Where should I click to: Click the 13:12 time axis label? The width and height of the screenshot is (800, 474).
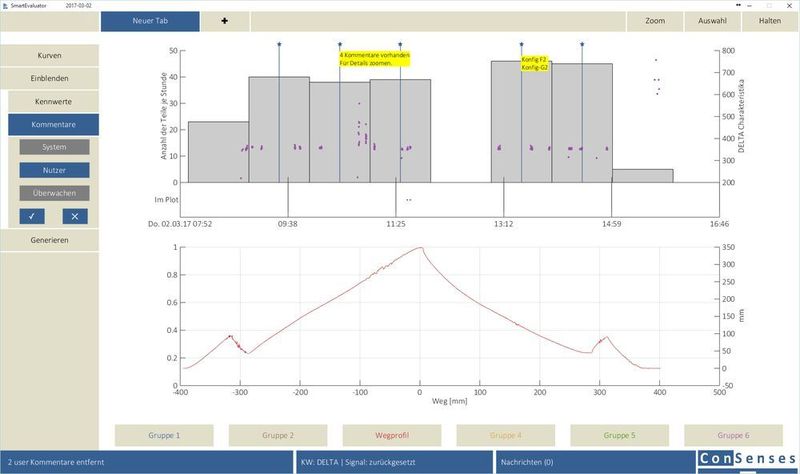[x=504, y=223]
